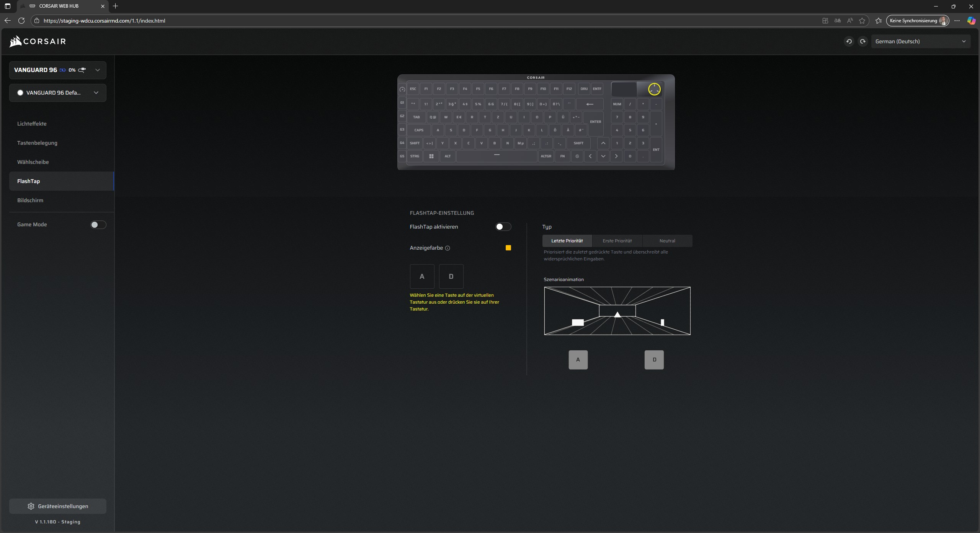Click the redo arrow icon in header
This screenshot has height=533, width=980.
click(862, 41)
